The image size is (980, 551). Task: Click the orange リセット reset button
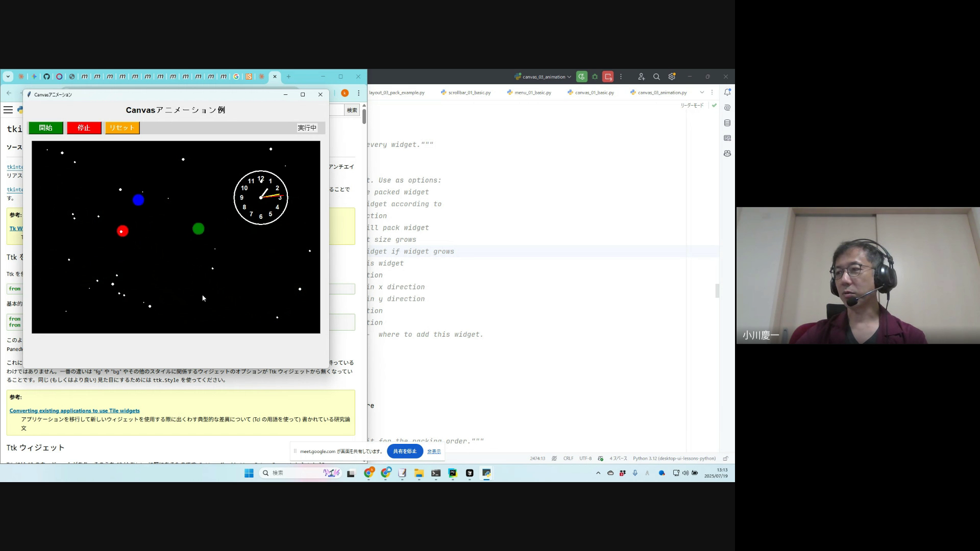(x=122, y=128)
